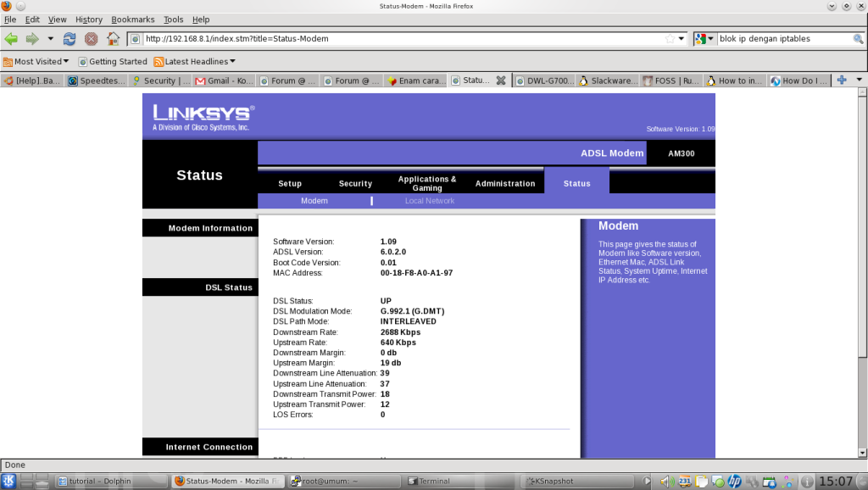Expand the Latest Headlines feed dropdown

[x=194, y=61]
